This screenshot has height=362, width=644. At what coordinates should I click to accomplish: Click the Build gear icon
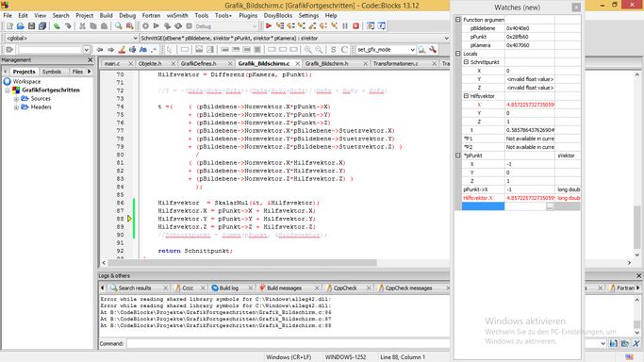[145, 26]
